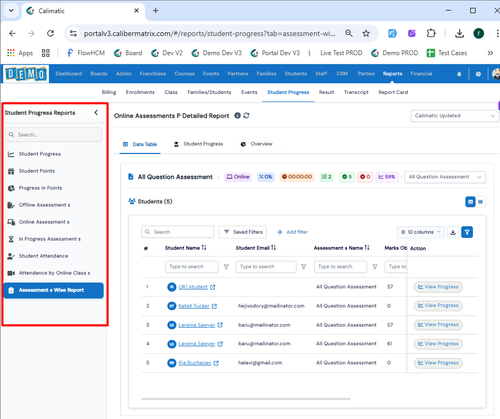Open the Report Card submenu tab
Screen dimensions: 500x419
point(393,92)
